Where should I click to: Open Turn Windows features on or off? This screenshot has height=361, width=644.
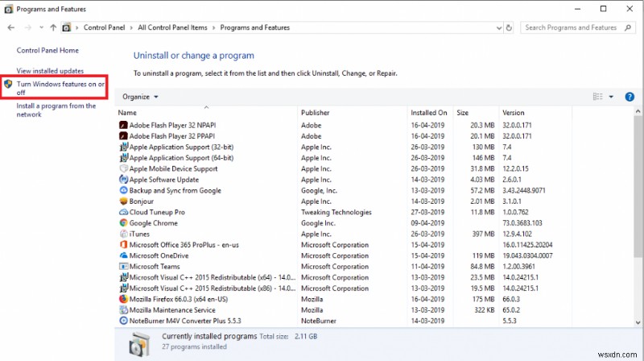tap(60, 88)
